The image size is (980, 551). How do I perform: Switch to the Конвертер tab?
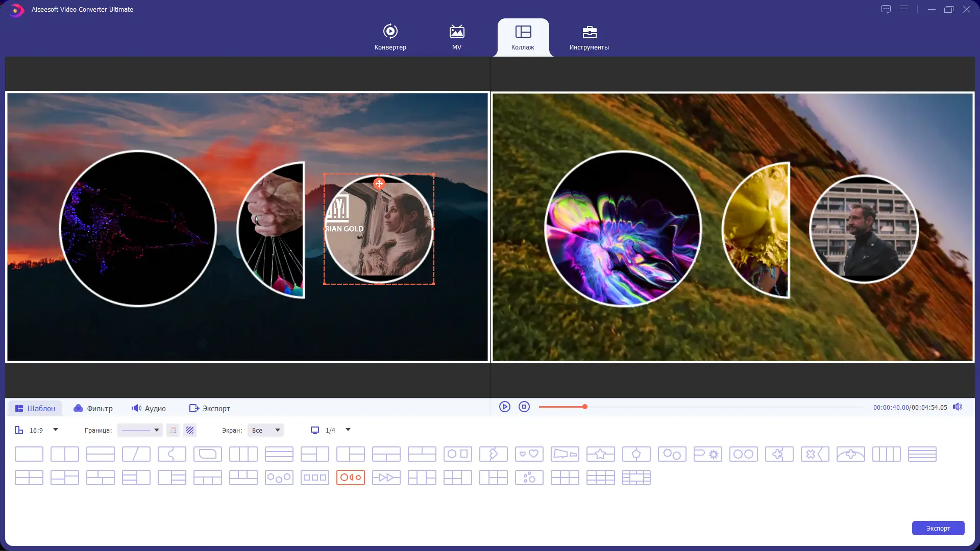pyautogui.click(x=390, y=37)
